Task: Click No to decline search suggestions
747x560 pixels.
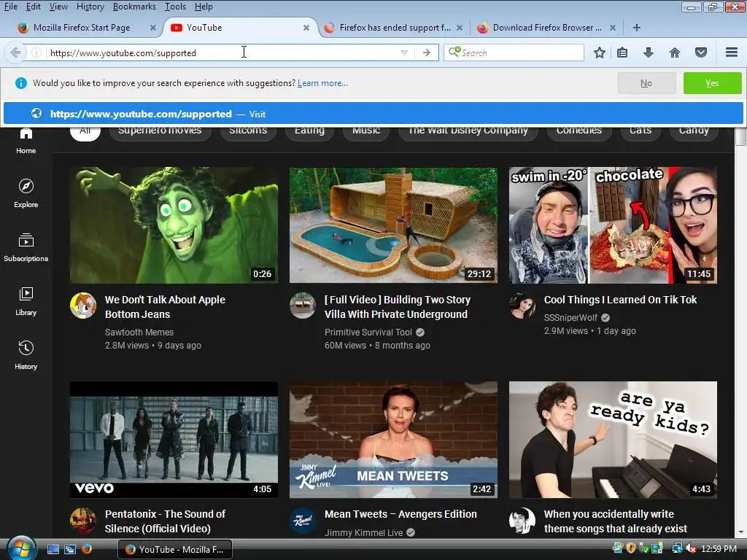Action: pyautogui.click(x=646, y=83)
